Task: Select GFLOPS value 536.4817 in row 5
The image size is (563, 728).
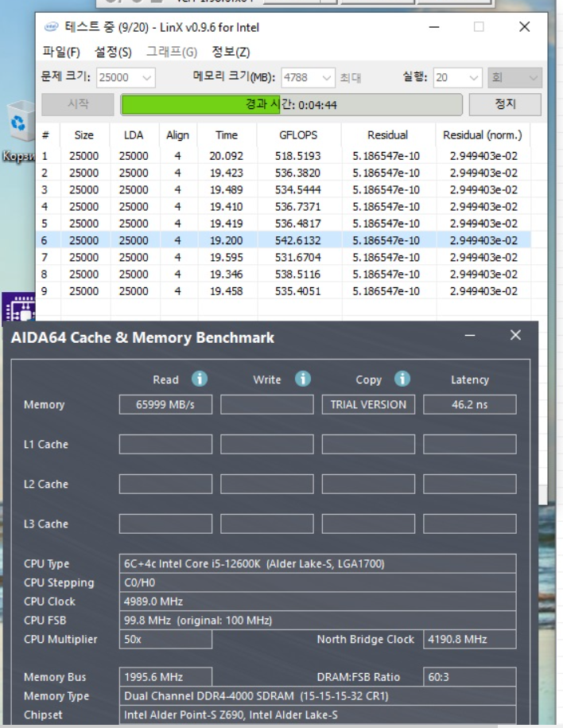Action: click(297, 224)
